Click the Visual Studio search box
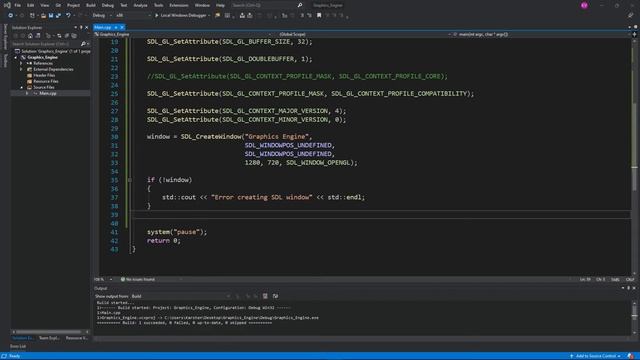Screen dimensions: 640x360 tap(267, 5)
